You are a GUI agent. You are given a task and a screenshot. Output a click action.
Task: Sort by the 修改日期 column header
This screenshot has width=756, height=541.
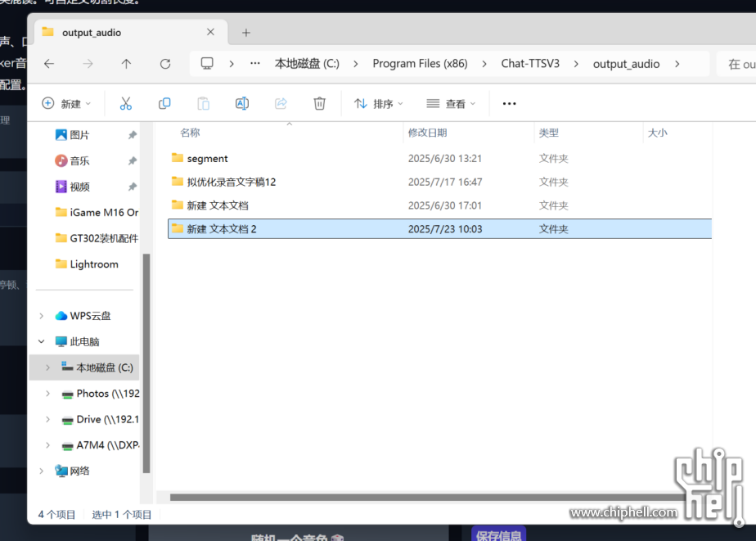coord(427,133)
